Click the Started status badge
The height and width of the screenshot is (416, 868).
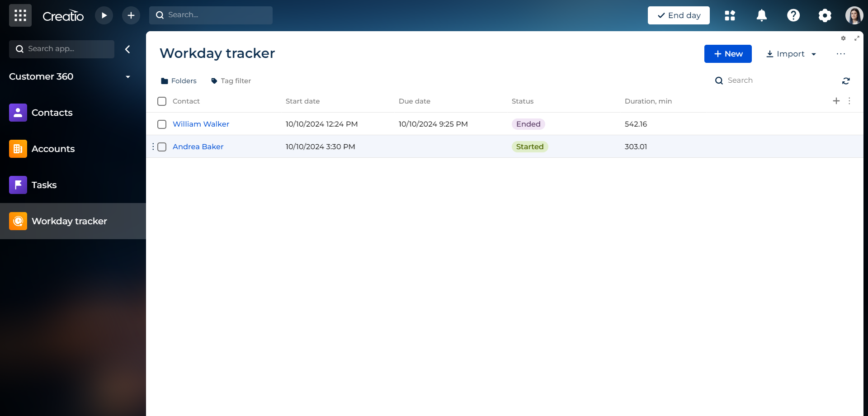530,147
